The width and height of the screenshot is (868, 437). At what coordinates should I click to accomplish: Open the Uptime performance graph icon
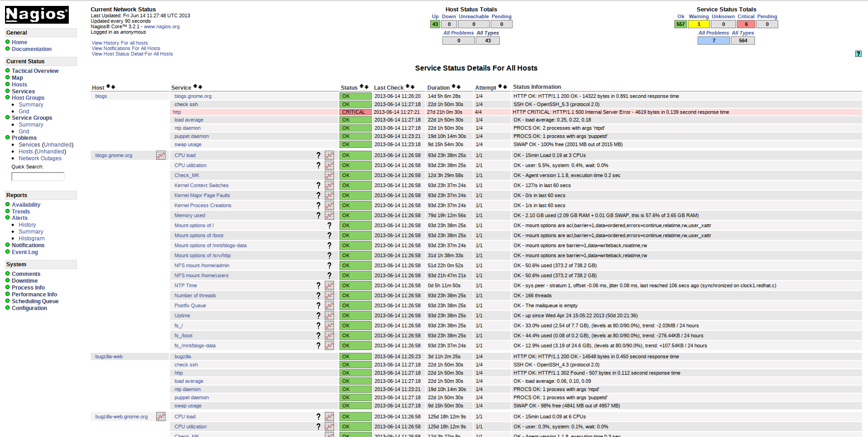[329, 315]
